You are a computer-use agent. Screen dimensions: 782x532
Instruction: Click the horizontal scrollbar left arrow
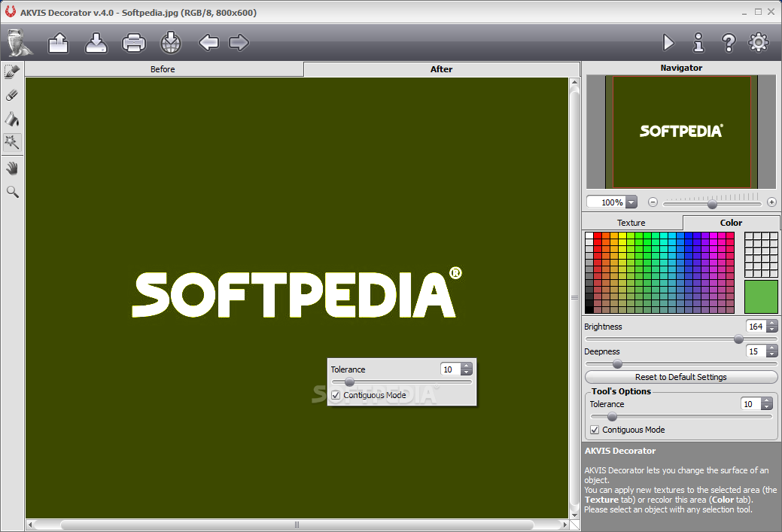point(30,524)
